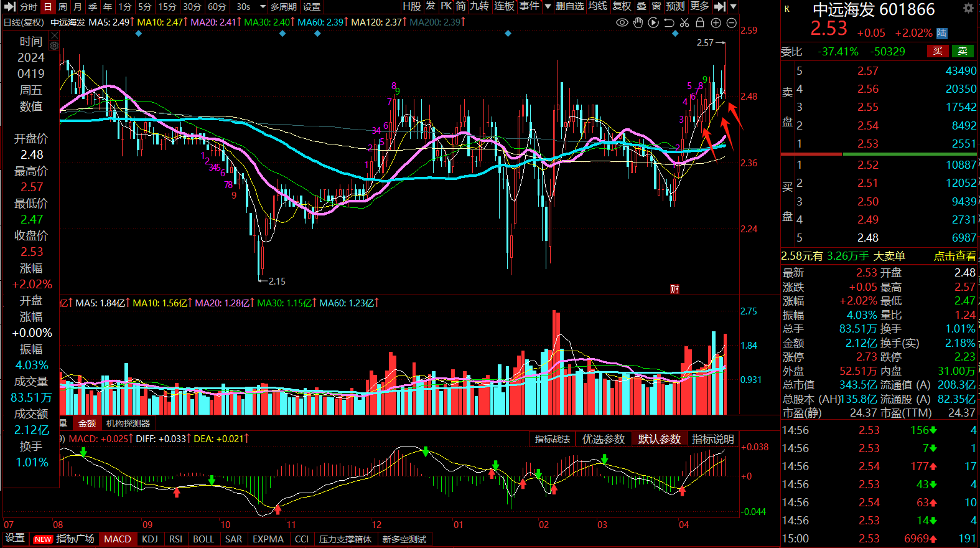Click the undo arrow icon
Viewport: 980px width, 548px height.
669,22
